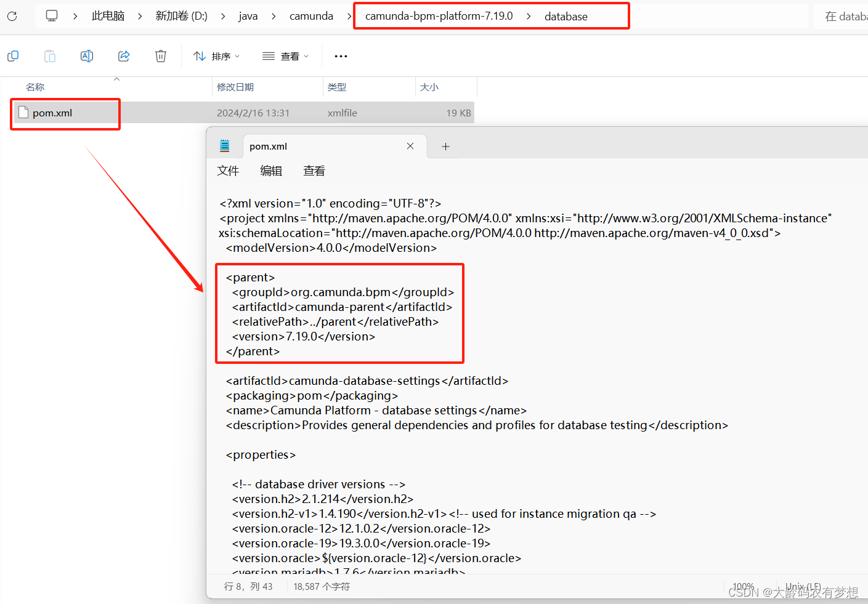The width and height of the screenshot is (868, 604).
Task: Click the Camunda Platform name line
Action: (376, 410)
